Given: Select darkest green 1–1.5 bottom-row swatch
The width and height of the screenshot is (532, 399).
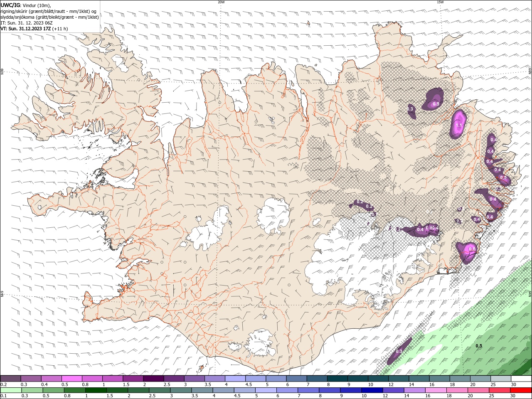Looking at the screenshot, I should (96, 390).
